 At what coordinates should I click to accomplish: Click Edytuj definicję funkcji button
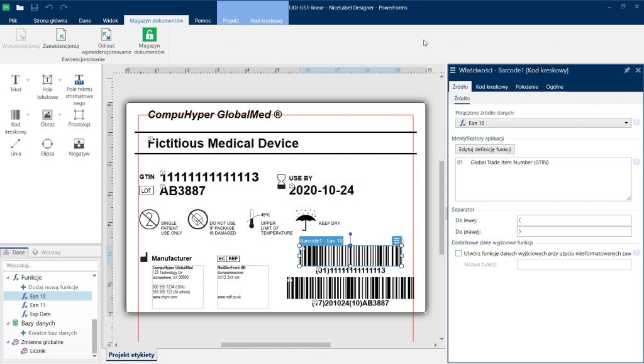click(485, 149)
